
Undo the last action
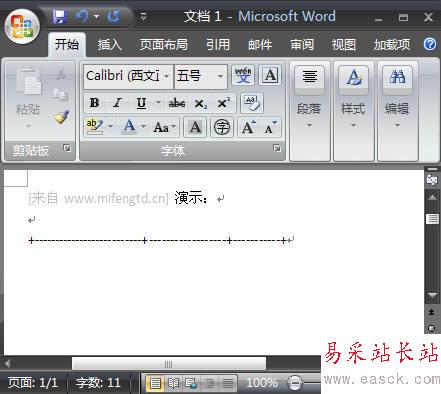[82, 16]
